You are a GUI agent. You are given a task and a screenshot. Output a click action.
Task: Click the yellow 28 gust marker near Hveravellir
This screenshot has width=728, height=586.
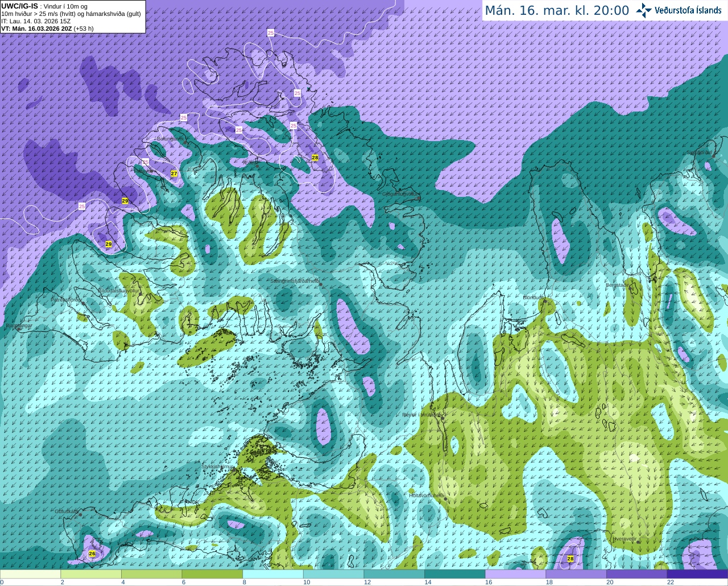(x=570, y=559)
